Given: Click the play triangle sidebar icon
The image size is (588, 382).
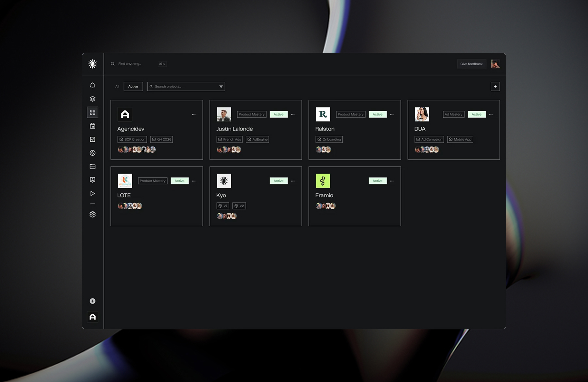Looking at the screenshot, I should pyautogui.click(x=92, y=194).
